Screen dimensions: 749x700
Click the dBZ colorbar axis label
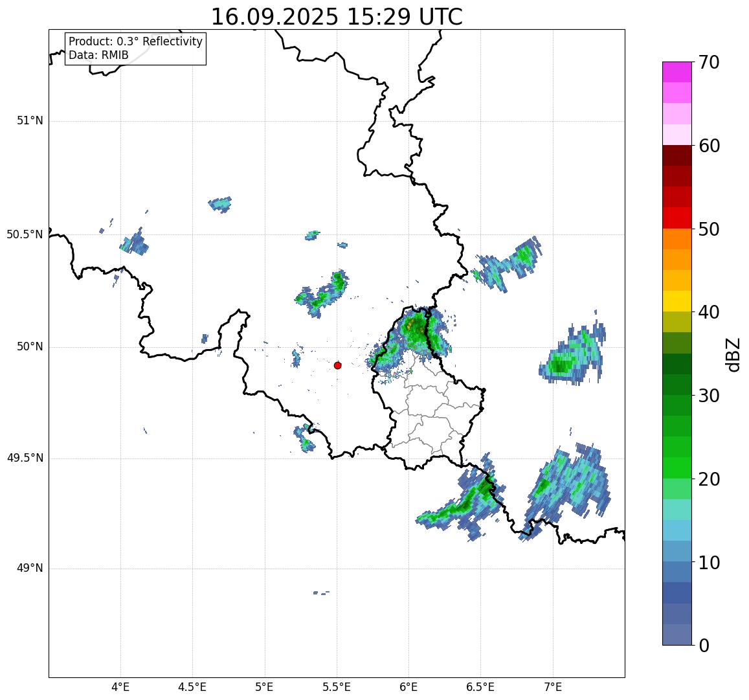(733, 355)
